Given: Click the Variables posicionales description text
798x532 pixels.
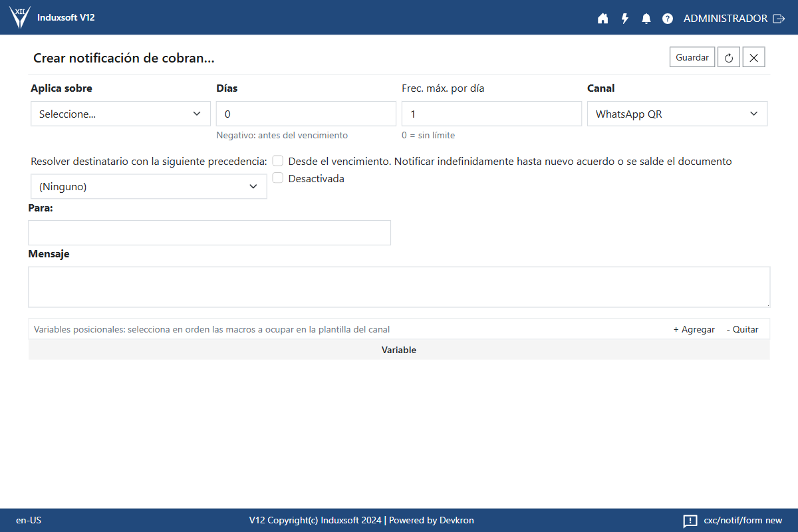Looking at the screenshot, I should tap(211, 329).
